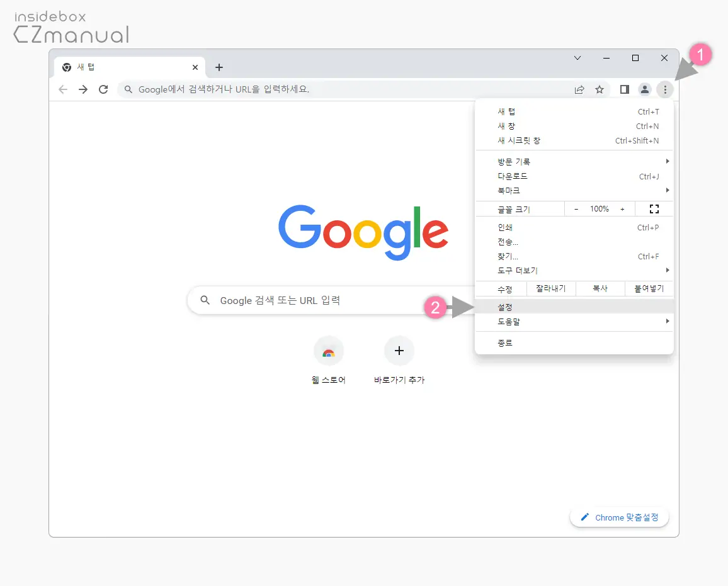728x586 pixels.
Task: Choose 종료 to quit Chrome
Action: pyautogui.click(x=574, y=343)
